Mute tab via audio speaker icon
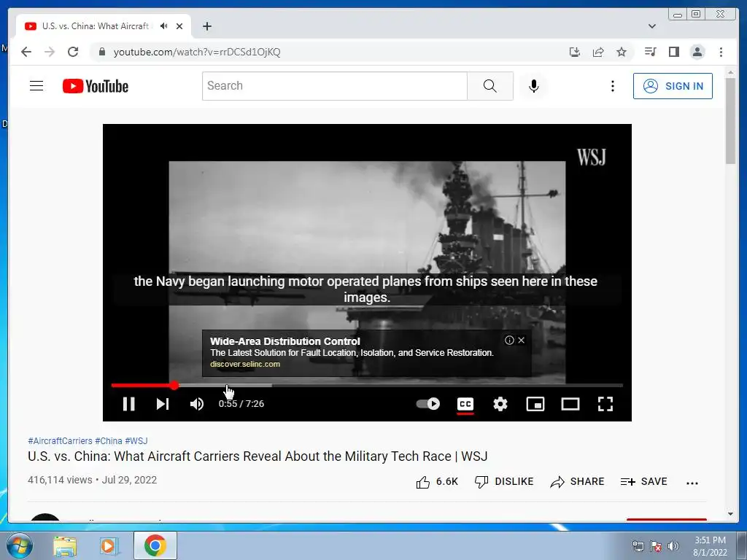The height and width of the screenshot is (560, 747). pyautogui.click(x=164, y=26)
